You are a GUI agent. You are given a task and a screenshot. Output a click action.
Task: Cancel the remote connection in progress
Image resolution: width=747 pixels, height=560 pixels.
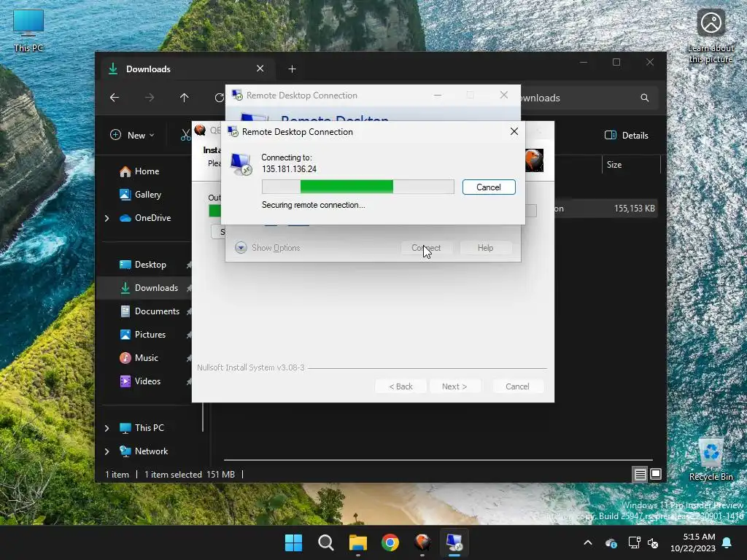coord(488,187)
